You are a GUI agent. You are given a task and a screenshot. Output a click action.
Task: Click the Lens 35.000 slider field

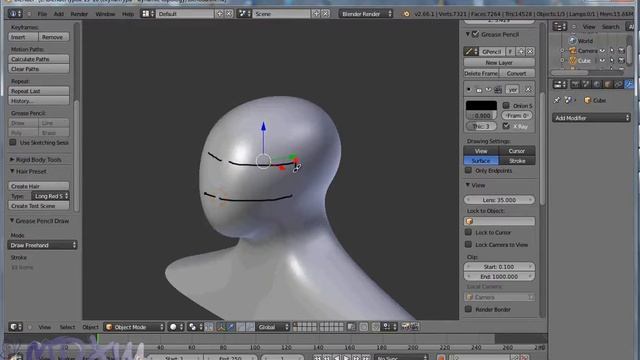499,200
